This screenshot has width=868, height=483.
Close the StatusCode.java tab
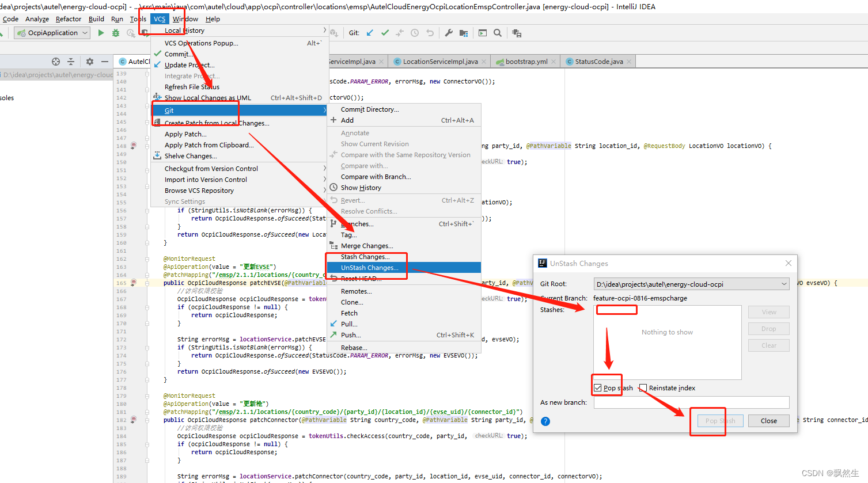tap(629, 62)
